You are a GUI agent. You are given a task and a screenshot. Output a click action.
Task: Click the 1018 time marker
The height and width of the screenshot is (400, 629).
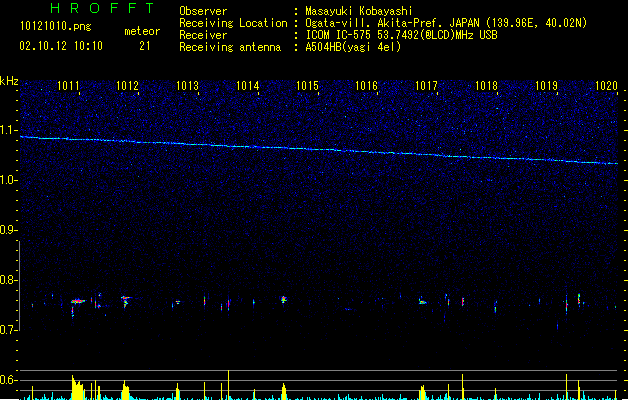(x=486, y=86)
